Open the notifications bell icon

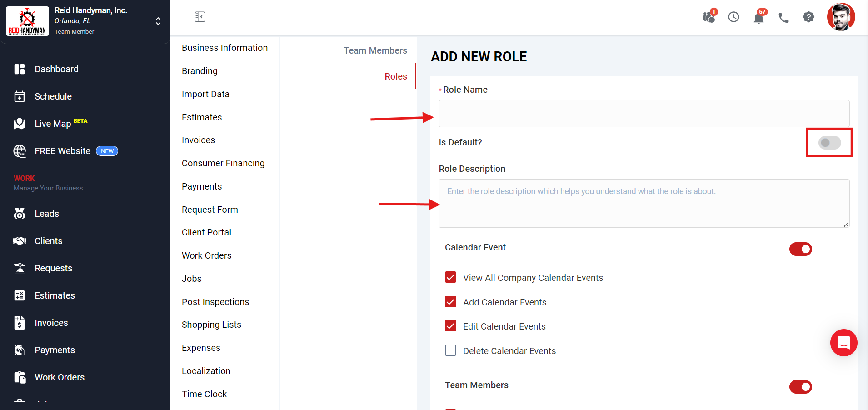click(x=758, y=18)
